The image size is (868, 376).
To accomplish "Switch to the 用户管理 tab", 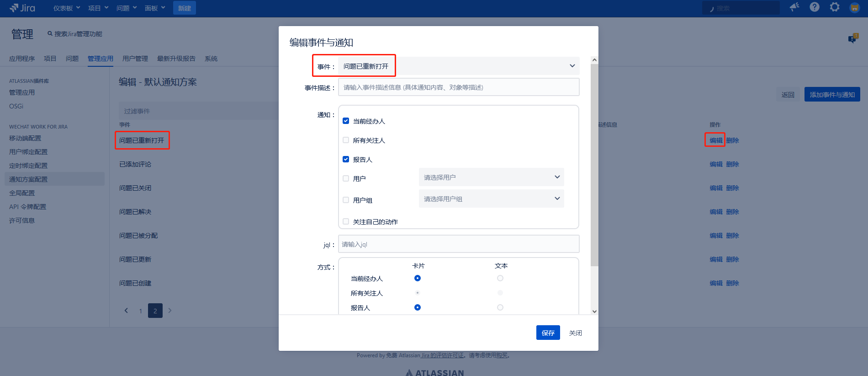I will pos(135,59).
